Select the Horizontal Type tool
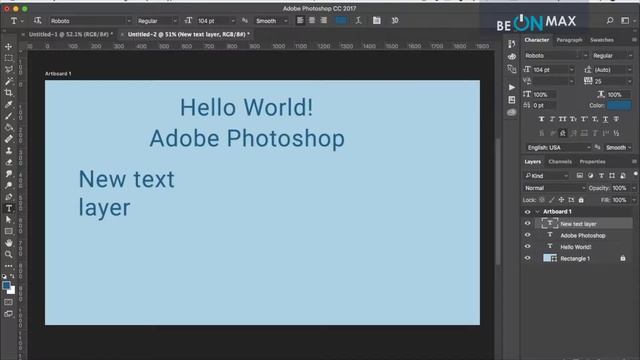This screenshot has height=360, width=640. [9, 208]
